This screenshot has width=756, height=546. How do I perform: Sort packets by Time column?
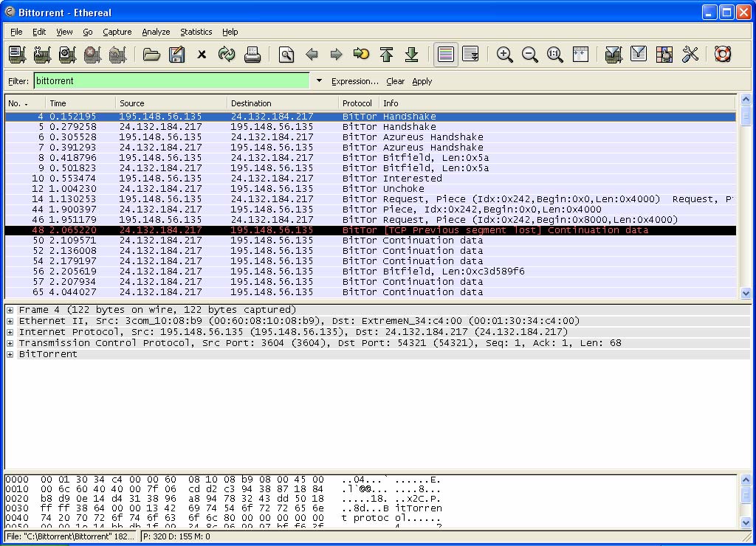(80, 103)
